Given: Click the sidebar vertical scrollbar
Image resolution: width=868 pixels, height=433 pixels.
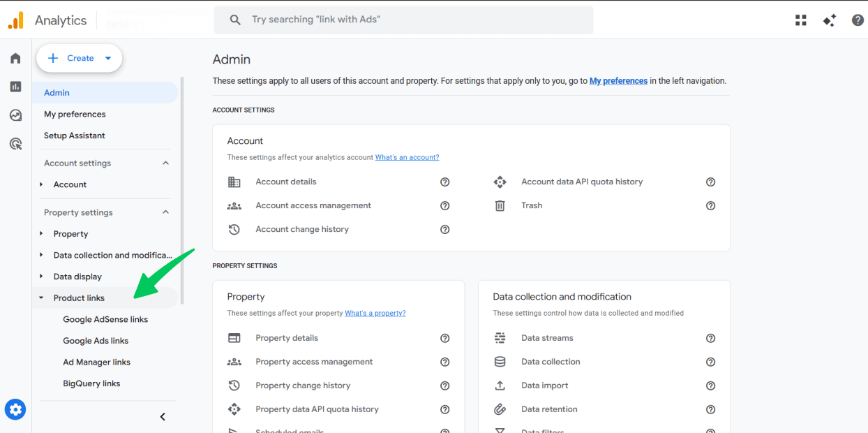Looking at the screenshot, I should pyautogui.click(x=183, y=190).
